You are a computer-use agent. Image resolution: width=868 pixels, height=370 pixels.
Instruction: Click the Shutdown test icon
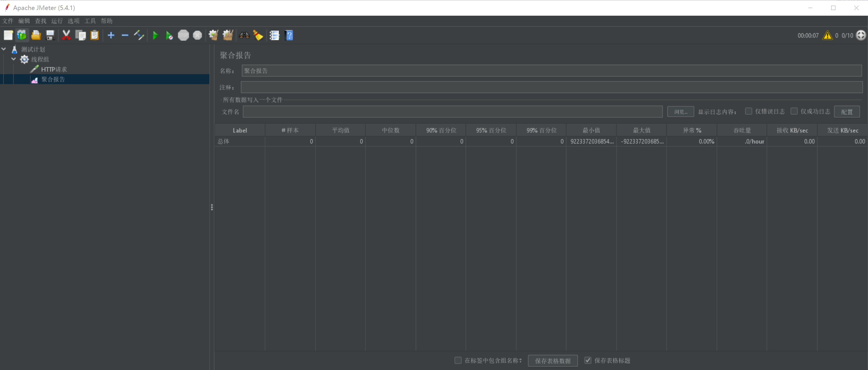click(x=197, y=35)
